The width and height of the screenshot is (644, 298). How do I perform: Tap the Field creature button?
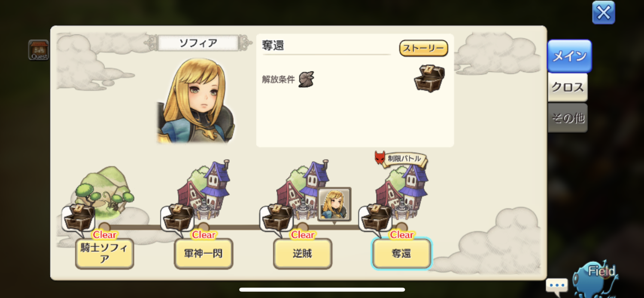596,278
